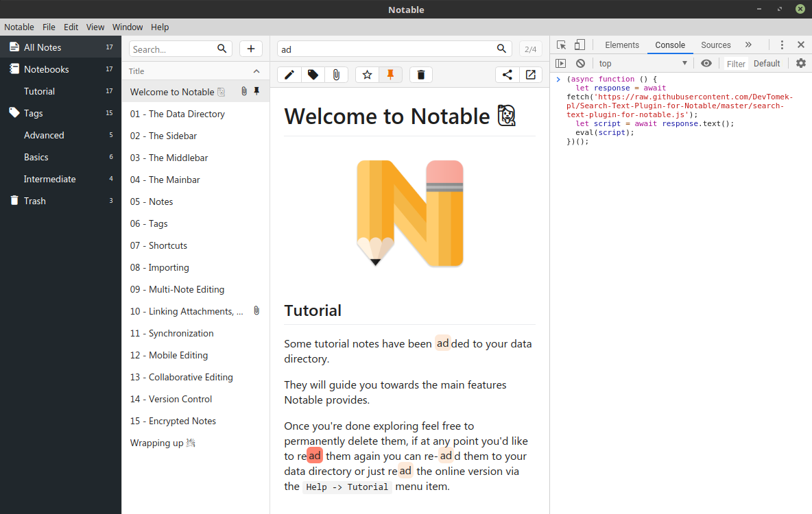
Task: Open note '04 - The Mainbar'
Action: [195, 180]
